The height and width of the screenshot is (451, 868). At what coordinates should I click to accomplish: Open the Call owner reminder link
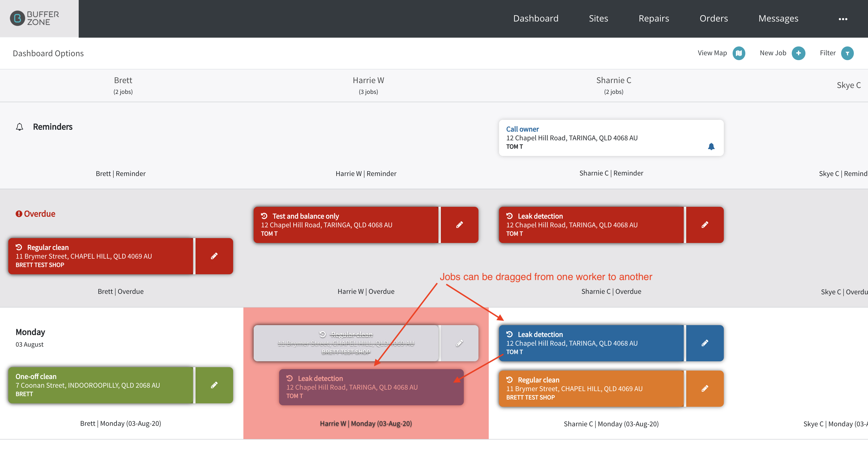522,129
